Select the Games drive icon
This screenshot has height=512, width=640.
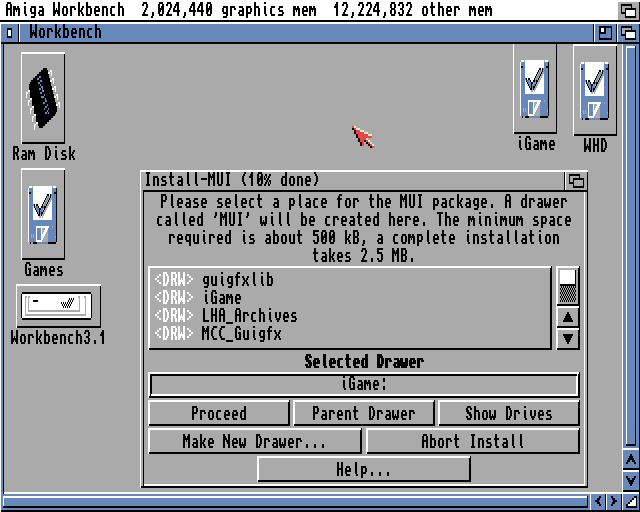pyautogui.click(x=43, y=214)
